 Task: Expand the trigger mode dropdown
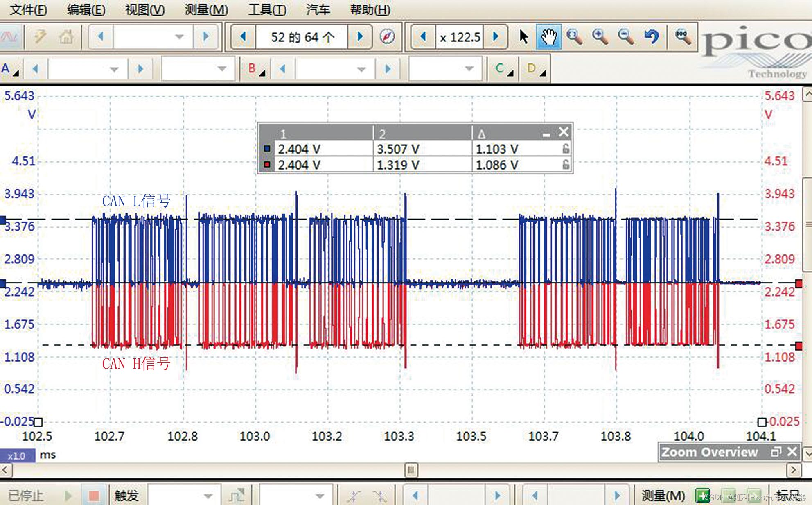click(208, 496)
